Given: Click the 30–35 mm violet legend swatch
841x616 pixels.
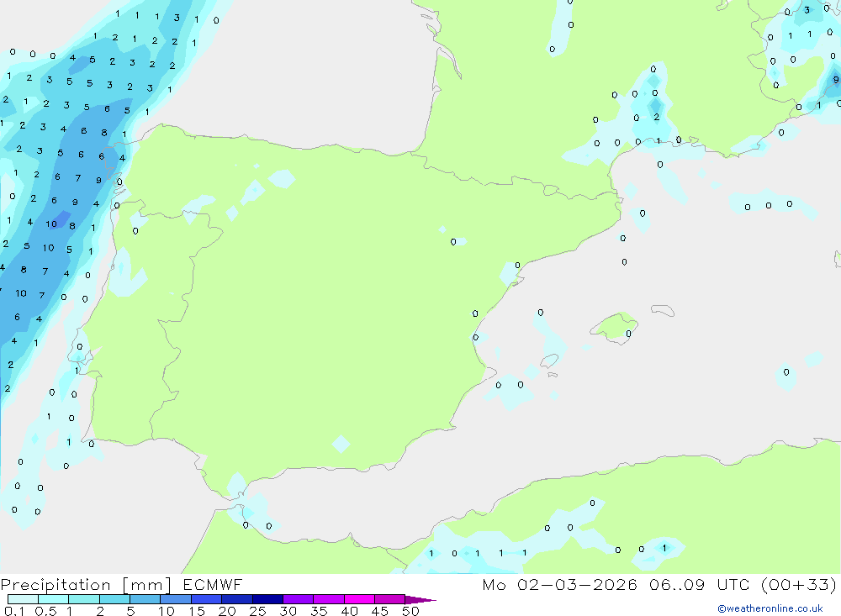Looking at the screenshot, I should pyautogui.click(x=298, y=599).
